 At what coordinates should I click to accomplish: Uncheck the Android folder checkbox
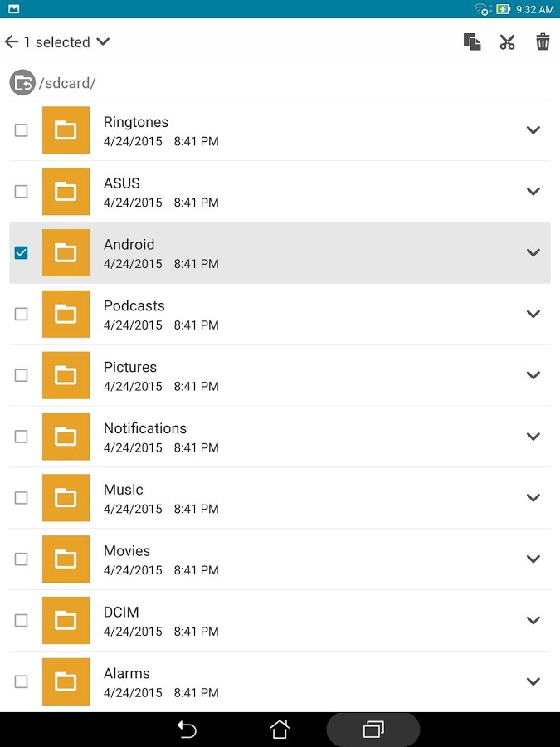pyautogui.click(x=21, y=252)
